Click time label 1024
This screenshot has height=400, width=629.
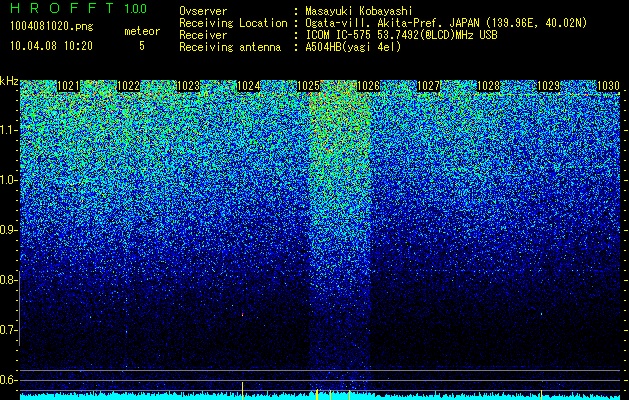coord(248,86)
